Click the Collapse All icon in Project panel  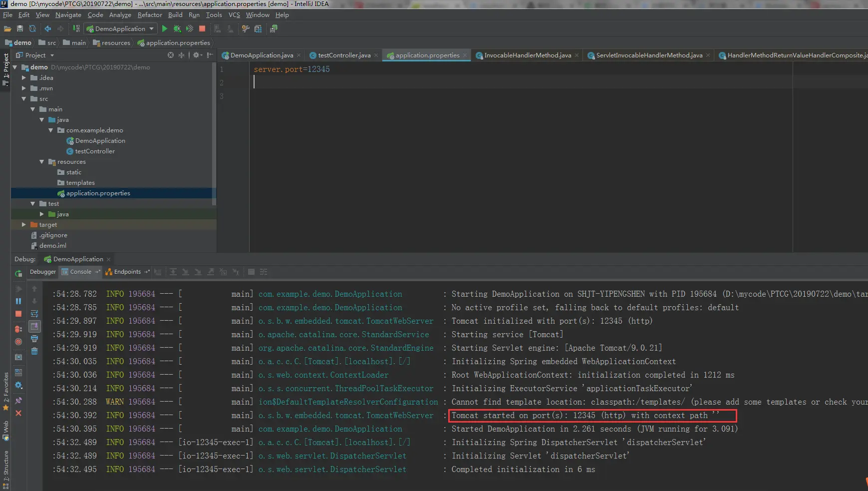coord(181,55)
